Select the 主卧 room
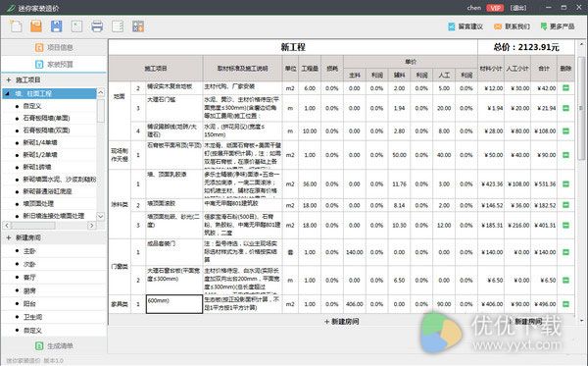Screen dimensions: 588x366 pyautogui.click(x=29, y=251)
